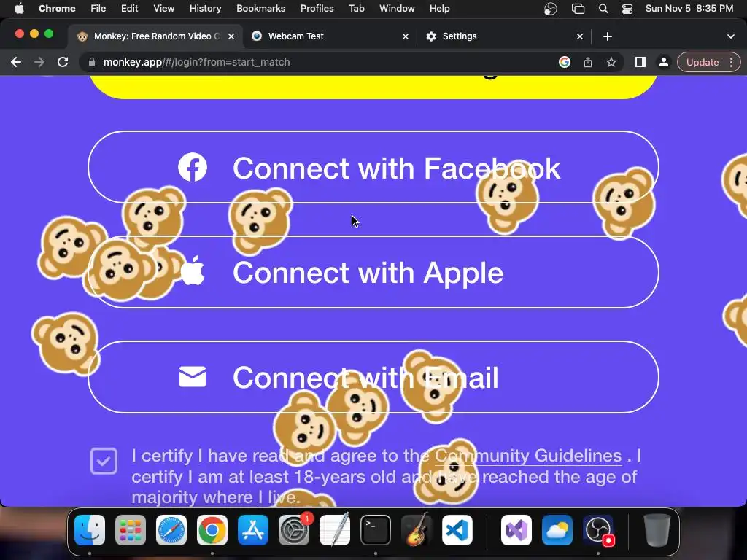
Task: Launch Safari from the Dock
Action: click(171, 530)
